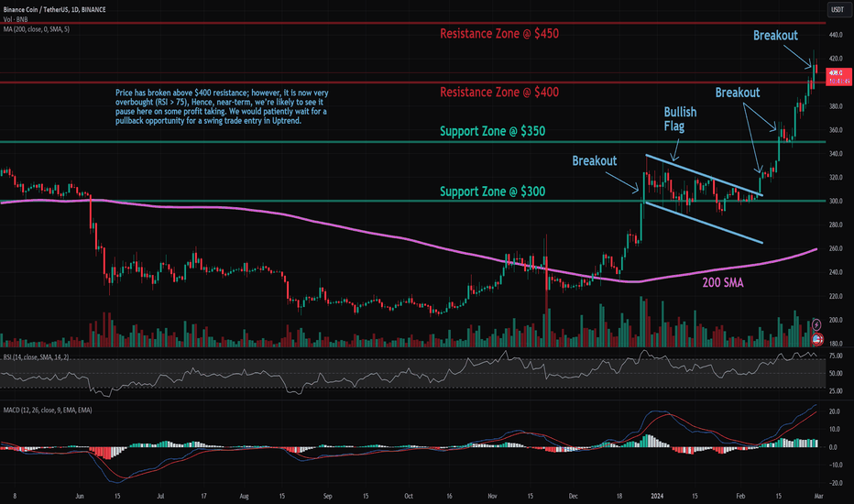Click the 180.0 price axis label
The height and width of the screenshot is (504, 854).
click(836, 344)
